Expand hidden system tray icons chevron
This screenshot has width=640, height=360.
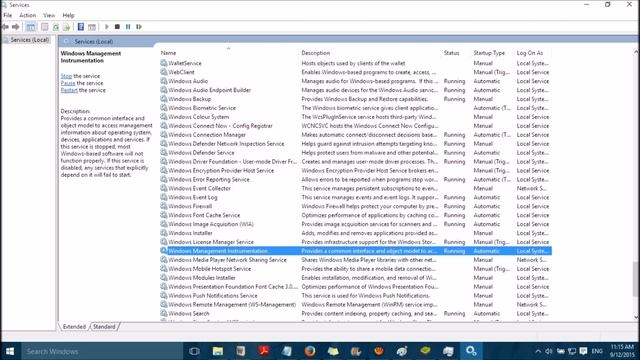tap(538, 351)
